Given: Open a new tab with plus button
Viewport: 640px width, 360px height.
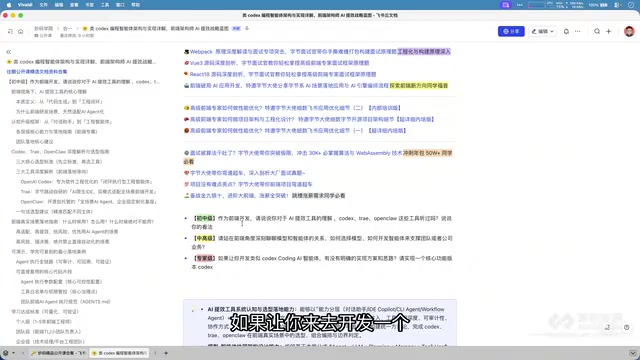Looking at the screenshot, I should point(166,353).
